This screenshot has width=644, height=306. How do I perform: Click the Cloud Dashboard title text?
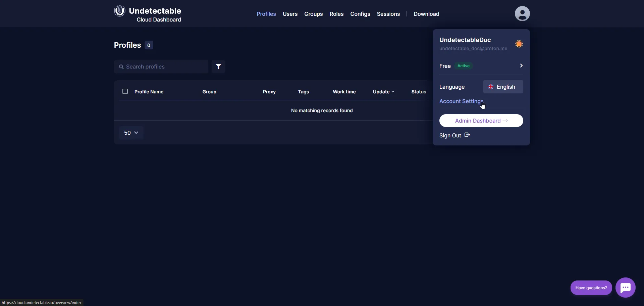point(159,19)
